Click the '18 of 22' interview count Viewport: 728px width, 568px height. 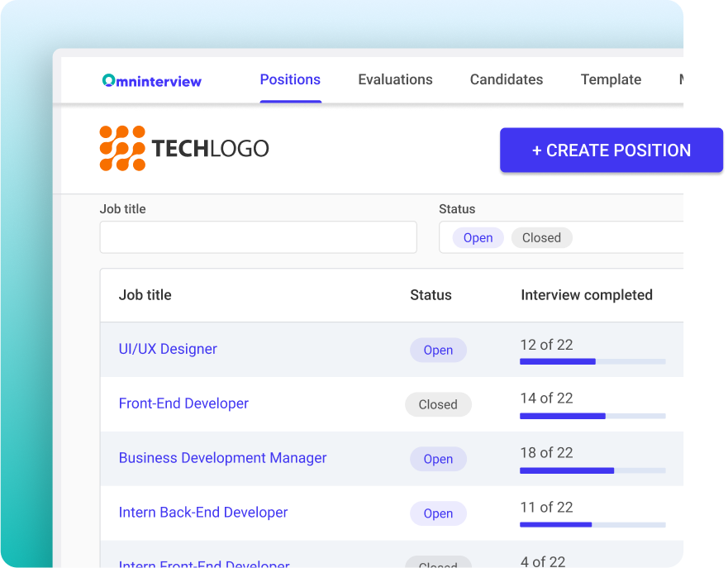(x=546, y=452)
